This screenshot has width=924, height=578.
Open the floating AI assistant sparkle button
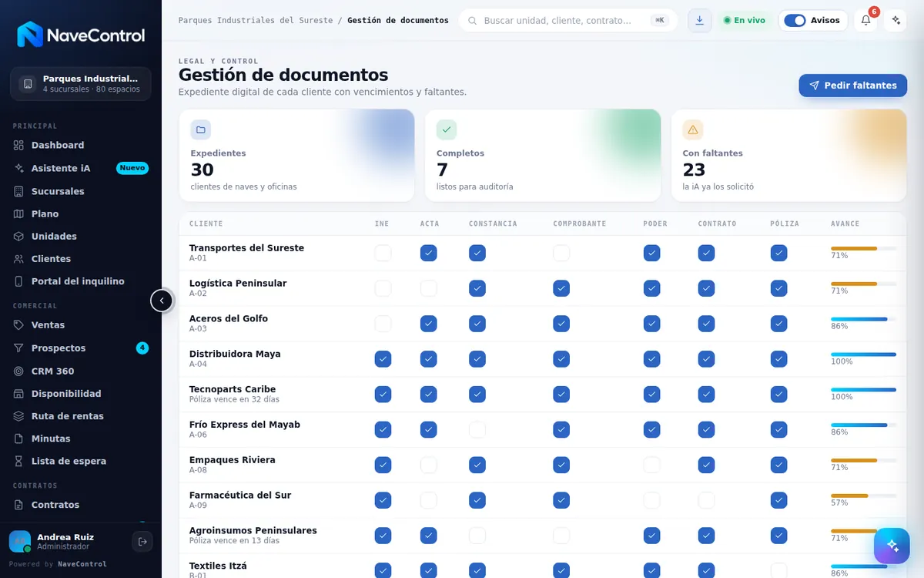coord(892,546)
